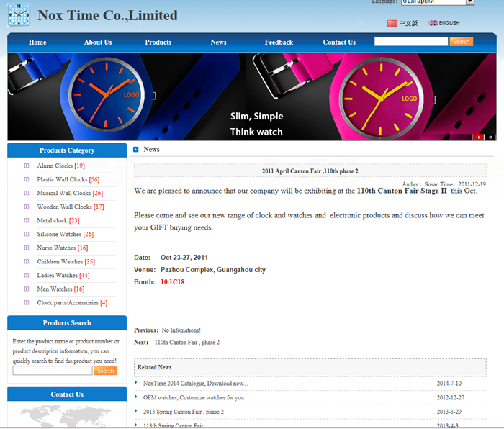Click the date 2012-12-27 in Related News

point(450,397)
